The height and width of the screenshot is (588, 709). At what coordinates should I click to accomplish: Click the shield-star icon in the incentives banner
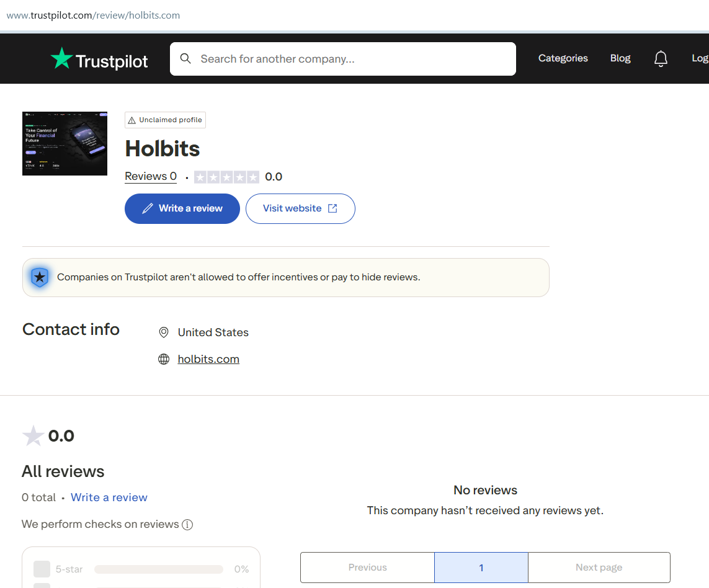[x=40, y=277]
